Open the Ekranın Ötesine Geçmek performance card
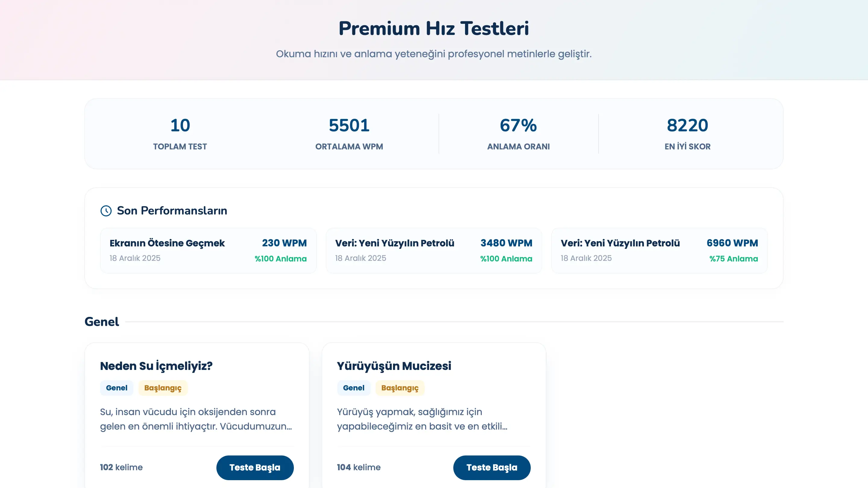Screen dimensions: 868x488 click(208, 250)
